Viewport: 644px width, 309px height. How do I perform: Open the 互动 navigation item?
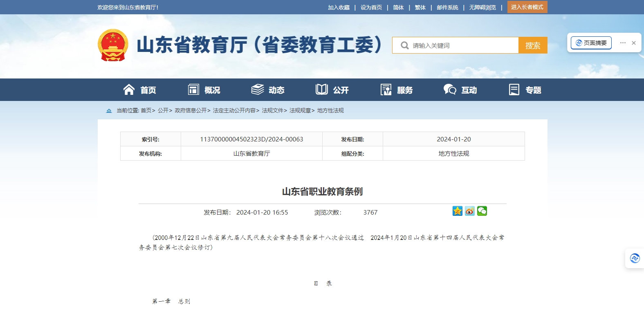pyautogui.click(x=460, y=90)
